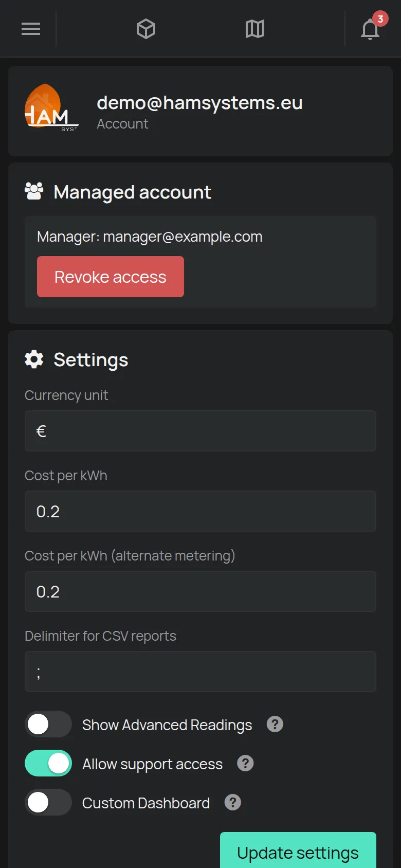Click the CSV delimiter input field
The width and height of the screenshot is (401, 868).
(x=200, y=672)
